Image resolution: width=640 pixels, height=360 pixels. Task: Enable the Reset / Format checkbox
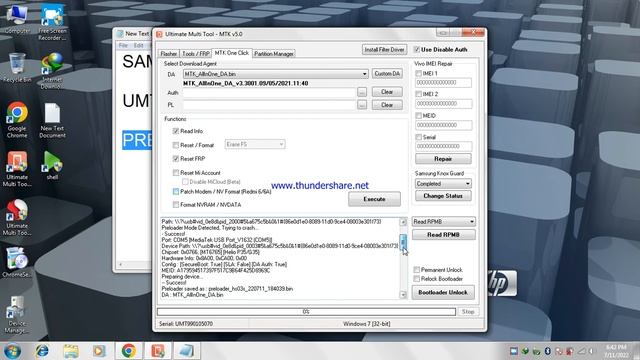[176, 145]
